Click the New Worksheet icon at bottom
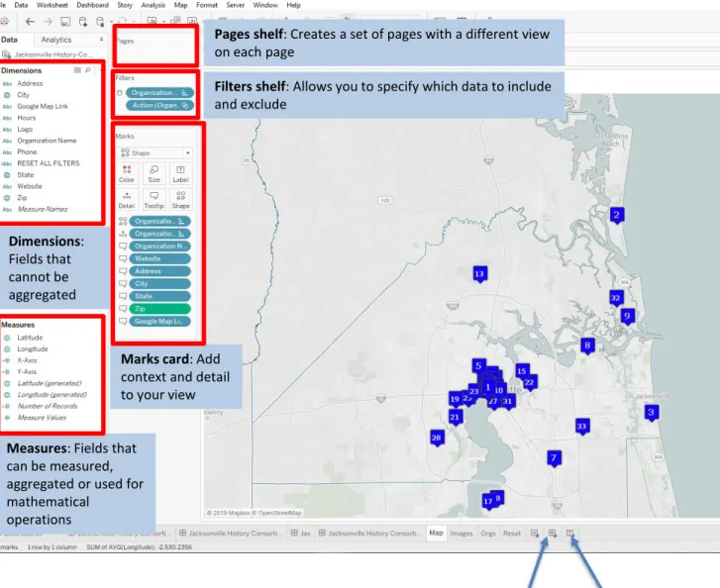This screenshot has width=720, height=588. tap(535, 534)
